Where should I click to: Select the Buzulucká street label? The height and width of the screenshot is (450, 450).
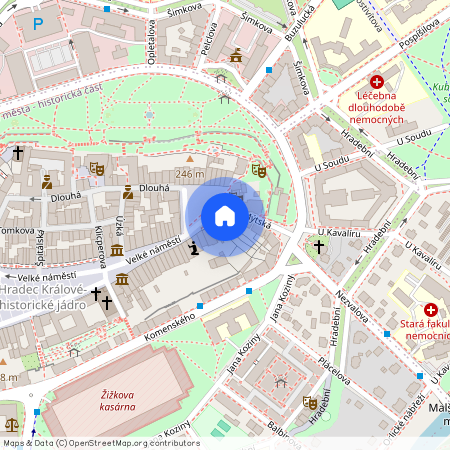[x=300, y=23]
